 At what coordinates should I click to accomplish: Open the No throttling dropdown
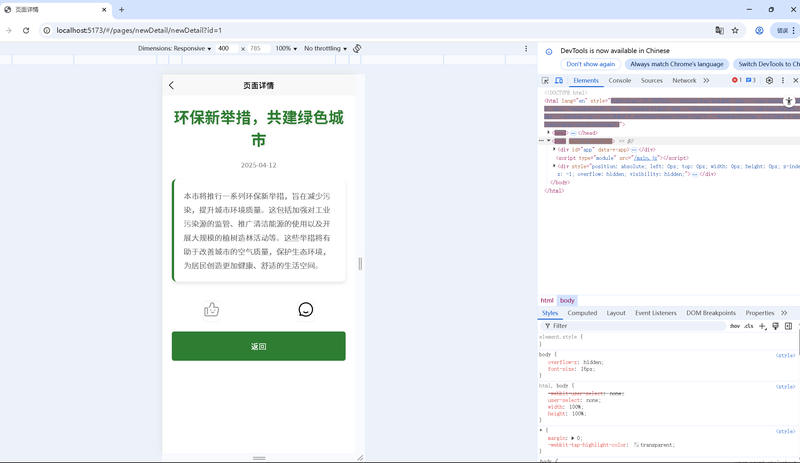(x=326, y=48)
